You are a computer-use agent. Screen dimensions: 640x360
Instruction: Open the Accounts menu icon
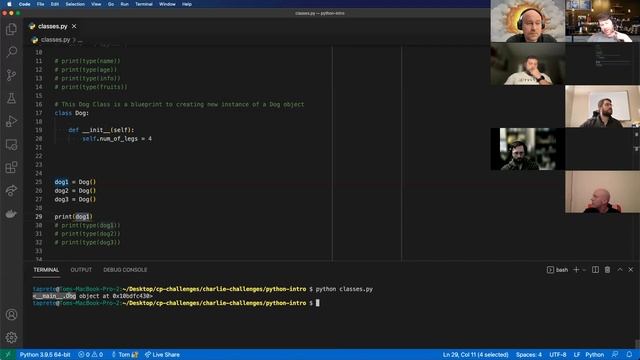coord(11,315)
